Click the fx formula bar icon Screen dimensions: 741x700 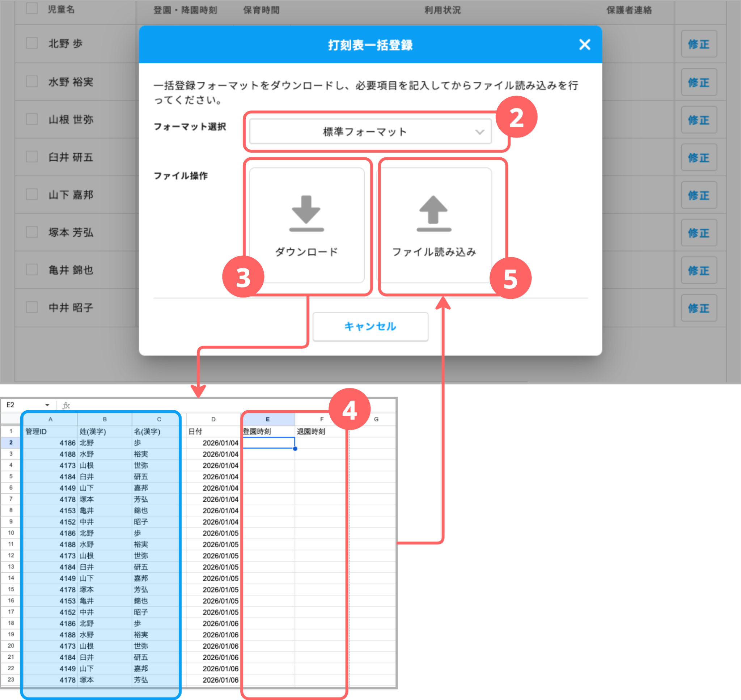coord(66,406)
